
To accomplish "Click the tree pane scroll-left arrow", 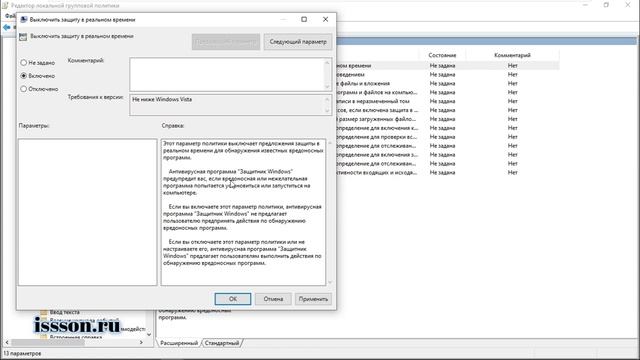I will [7, 342].
